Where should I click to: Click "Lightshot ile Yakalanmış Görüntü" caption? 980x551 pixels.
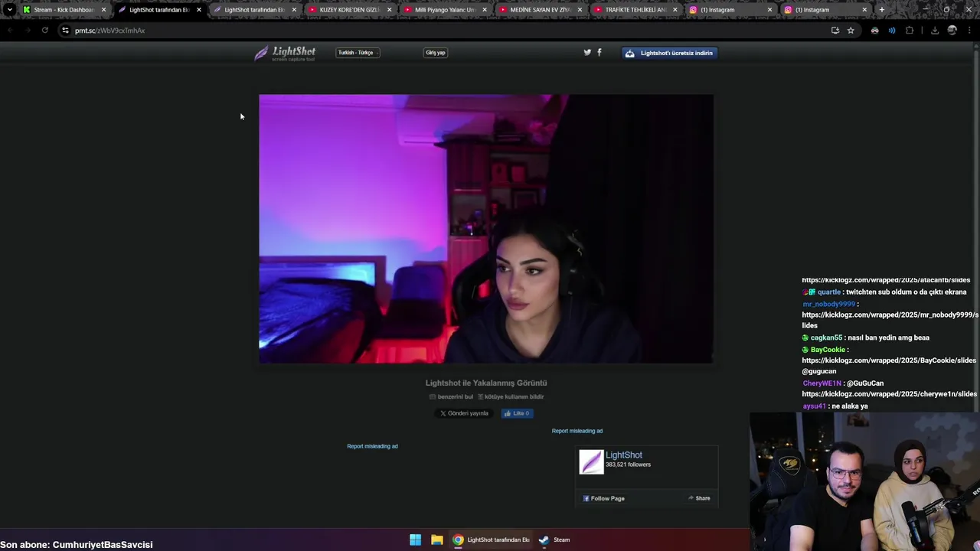tap(486, 383)
